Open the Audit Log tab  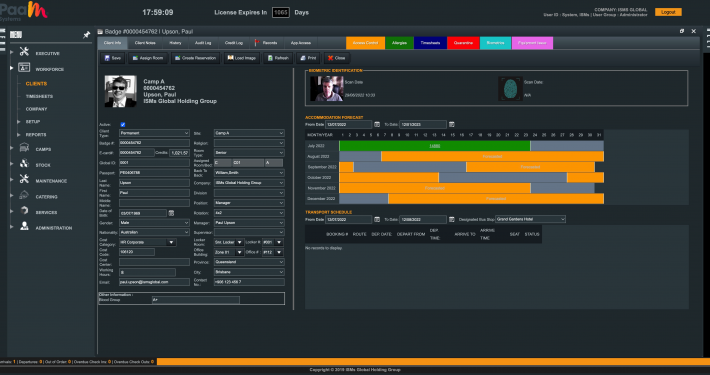coord(203,43)
